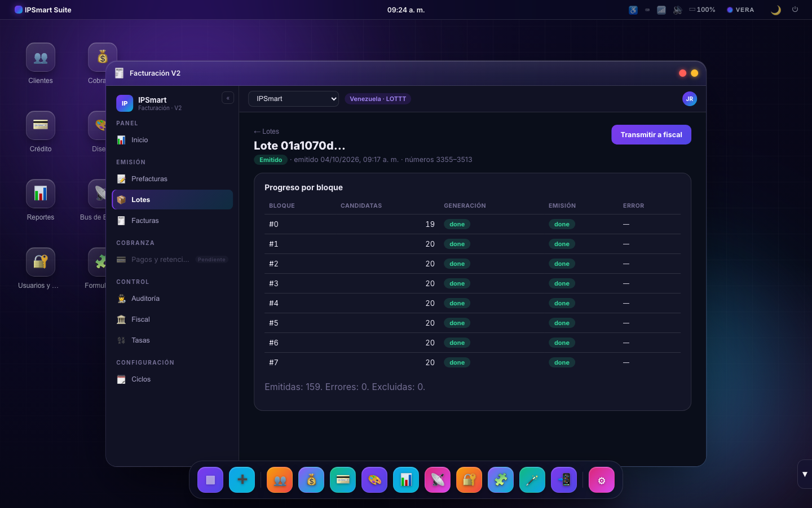This screenshot has height=508, width=812.
Task: Click the credit card icon in the dock
Action: pos(343,480)
